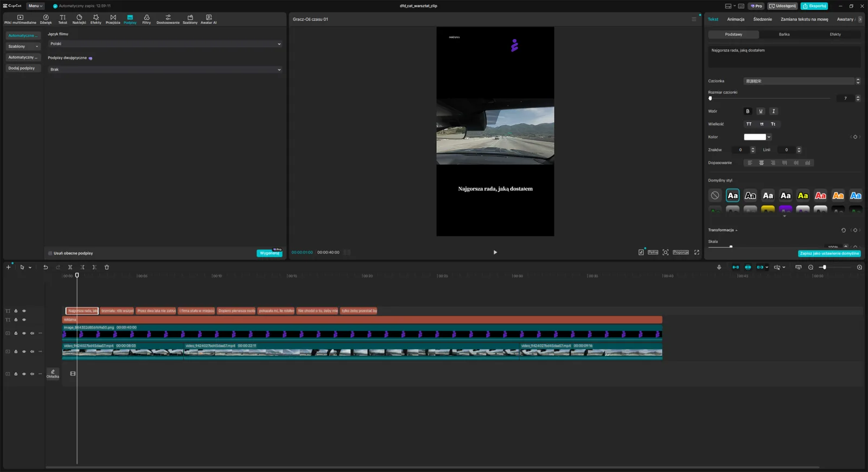Open the Awatar AI panel

coord(208,19)
